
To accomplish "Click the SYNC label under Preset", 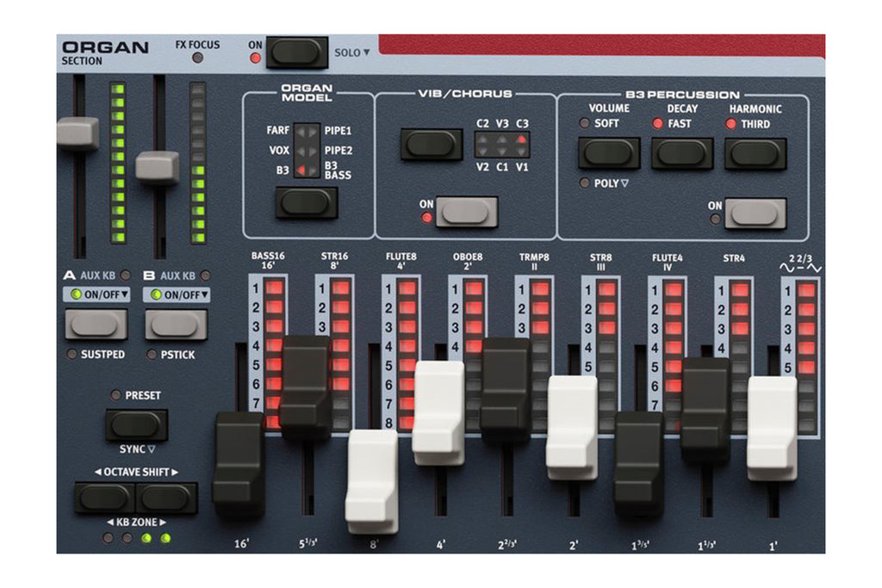I will [x=137, y=449].
